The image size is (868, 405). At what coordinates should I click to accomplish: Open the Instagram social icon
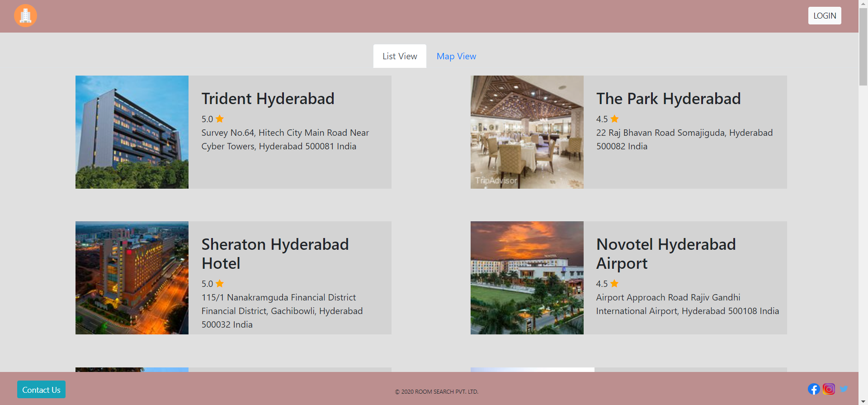(x=829, y=389)
